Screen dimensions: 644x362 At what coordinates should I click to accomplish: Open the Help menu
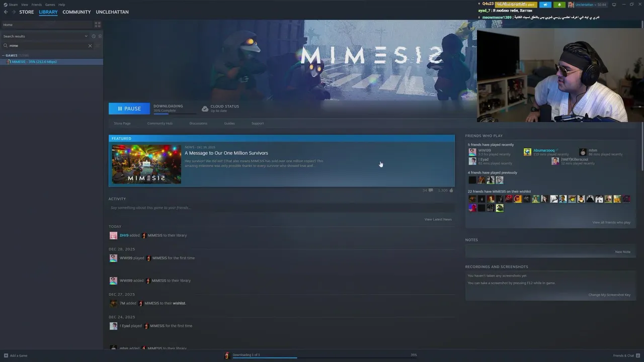61,5
